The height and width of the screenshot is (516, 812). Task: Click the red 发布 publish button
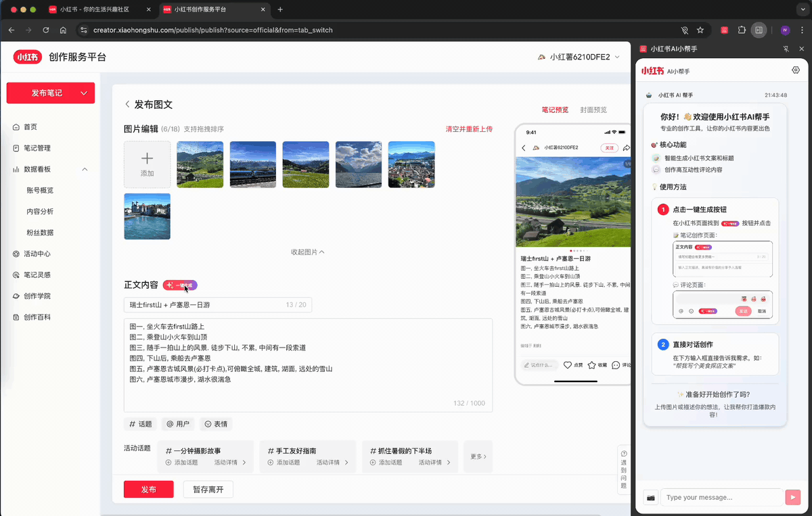click(149, 490)
